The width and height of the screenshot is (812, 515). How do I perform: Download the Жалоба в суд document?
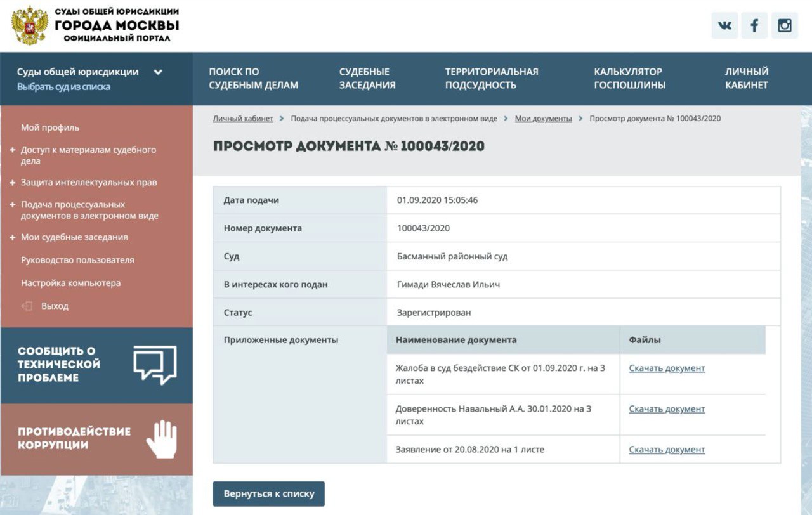(667, 368)
